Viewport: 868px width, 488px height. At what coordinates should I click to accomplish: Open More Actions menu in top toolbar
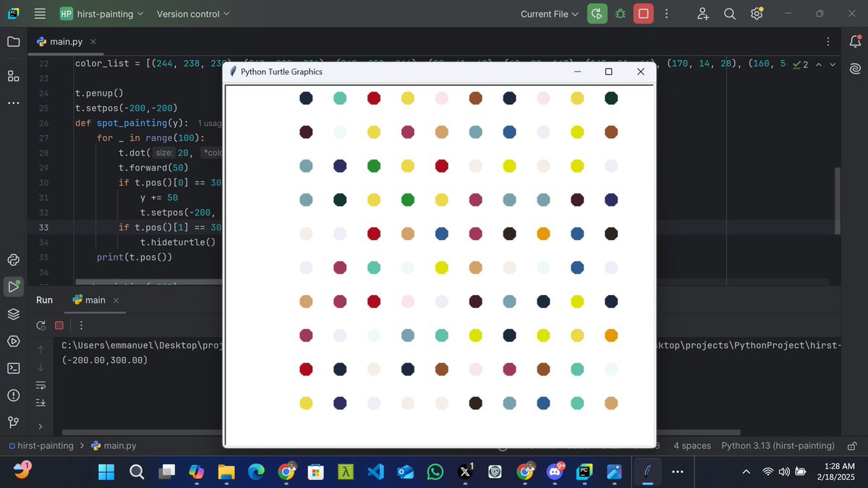click(x=666, y=14)
